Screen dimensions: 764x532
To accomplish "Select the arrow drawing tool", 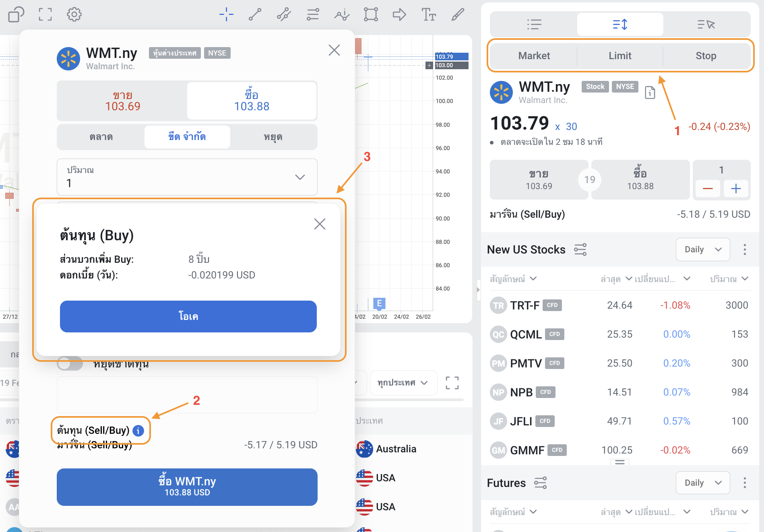I will point(399,15).
